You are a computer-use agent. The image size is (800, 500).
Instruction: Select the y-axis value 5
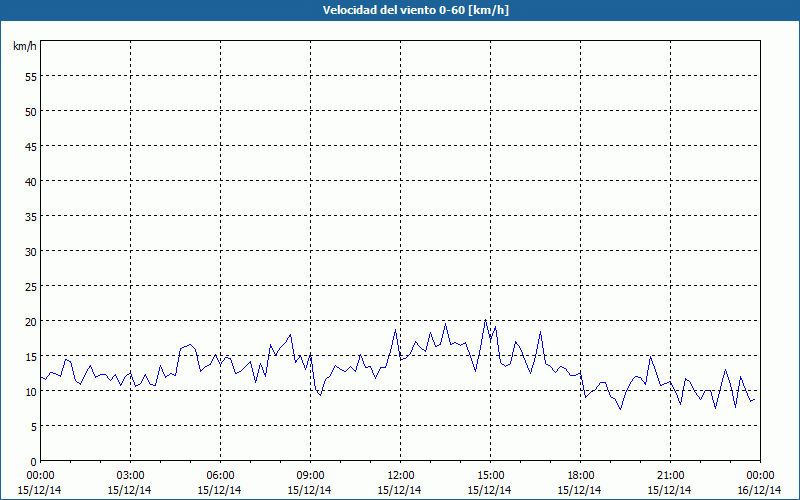tap(34, 427)
